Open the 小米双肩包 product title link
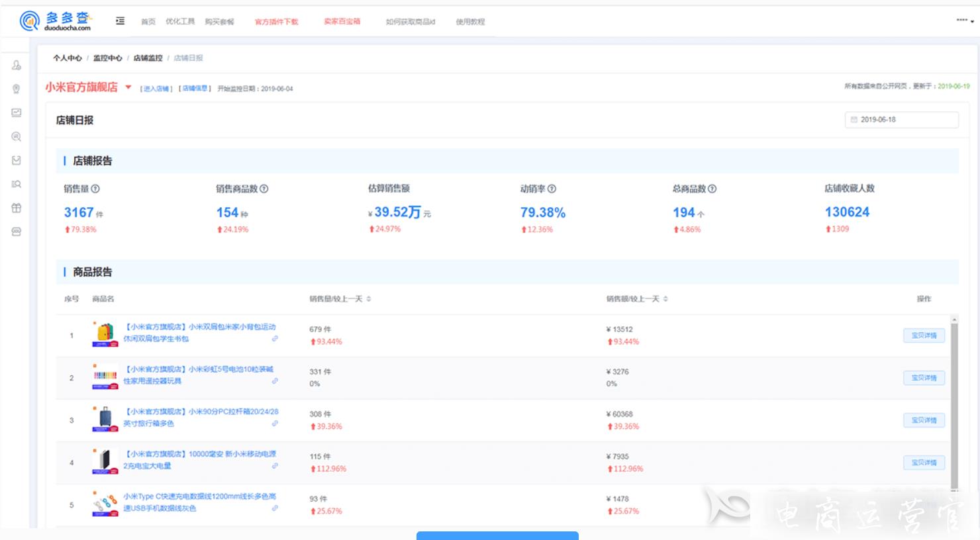 [x=199, y=333]
